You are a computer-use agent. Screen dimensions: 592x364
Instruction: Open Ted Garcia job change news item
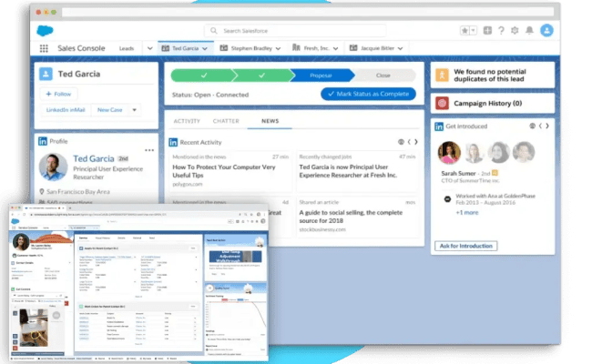point(348,171)
